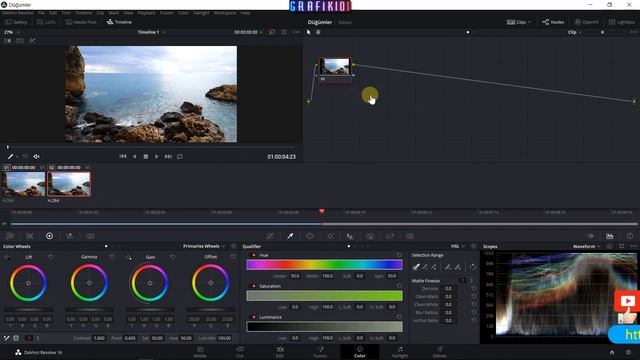Open the Media Pool panel

pyautogui.click(x=81, y=22)
